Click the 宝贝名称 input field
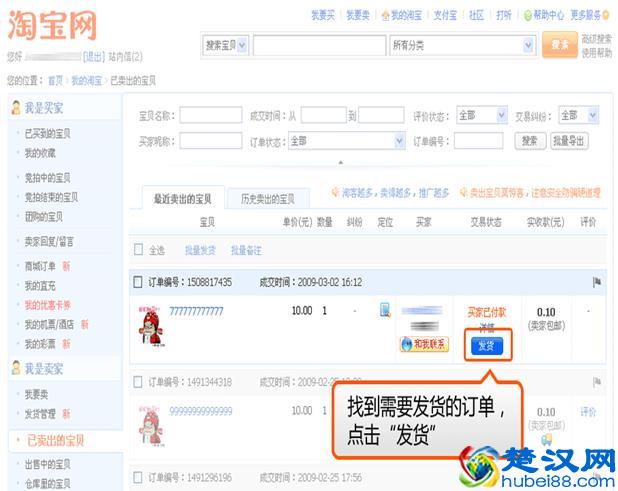This screenshot has height=491, width=618. (211, 115)
